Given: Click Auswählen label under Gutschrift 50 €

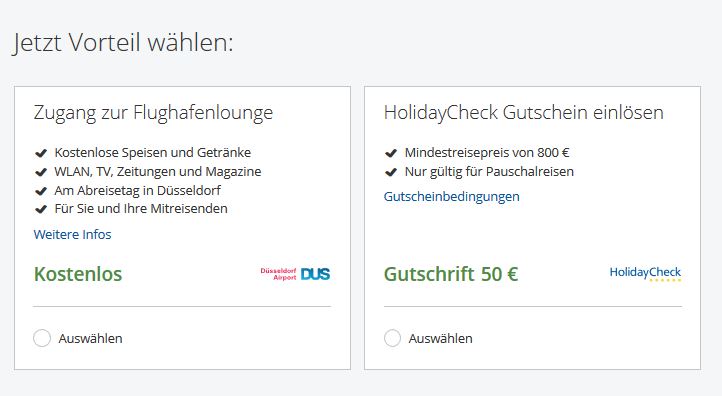Looking at the screenshot, I should (440, 338).
